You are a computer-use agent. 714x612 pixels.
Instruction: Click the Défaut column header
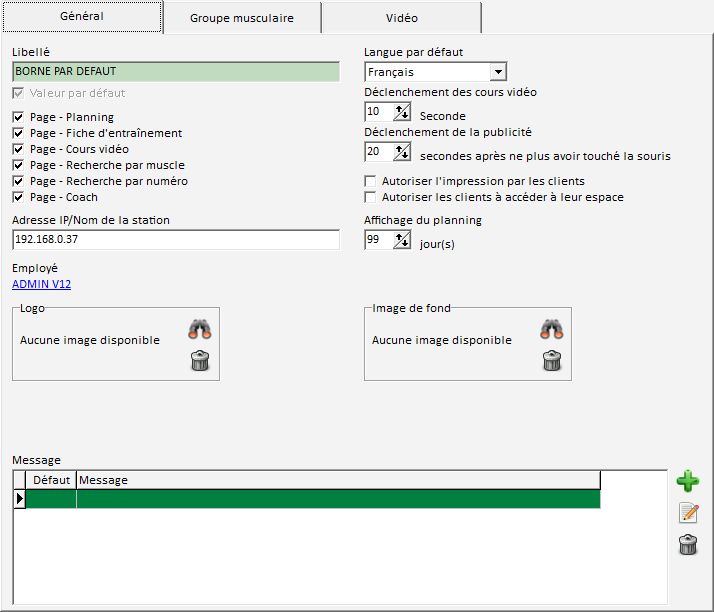click(x=51, y=480)
